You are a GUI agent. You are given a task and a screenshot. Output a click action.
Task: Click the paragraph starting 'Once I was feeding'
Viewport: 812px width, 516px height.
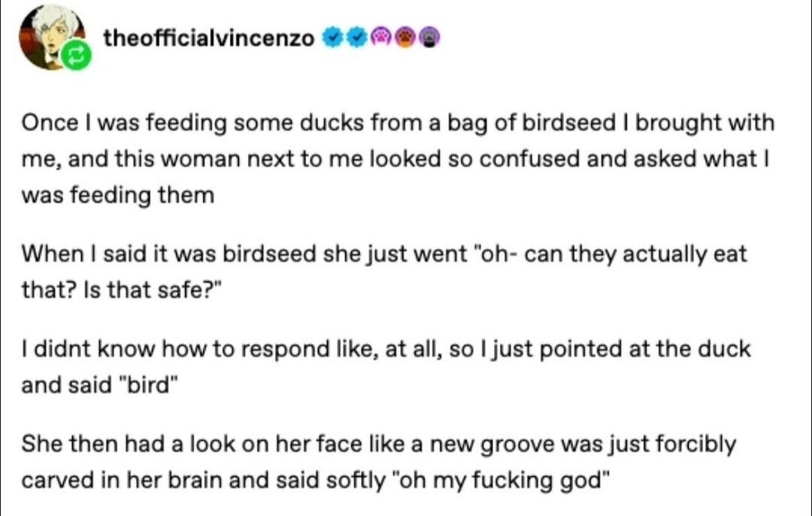coord(398,159)
